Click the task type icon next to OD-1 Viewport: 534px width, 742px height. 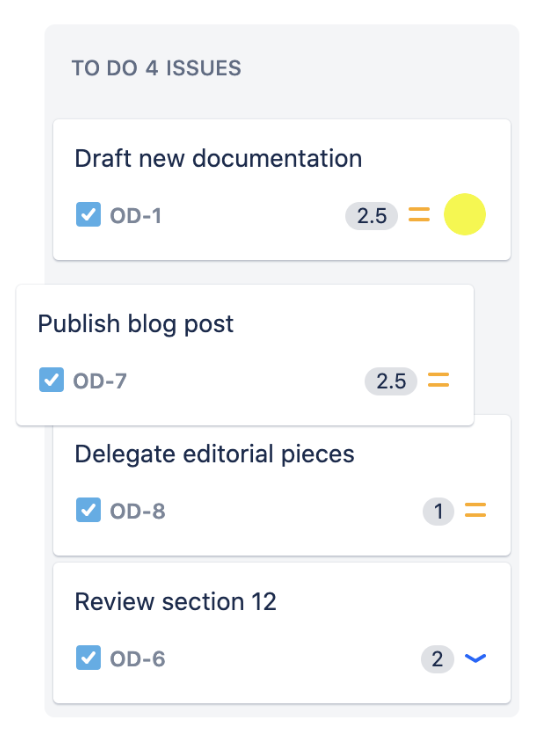click(88, 214)
